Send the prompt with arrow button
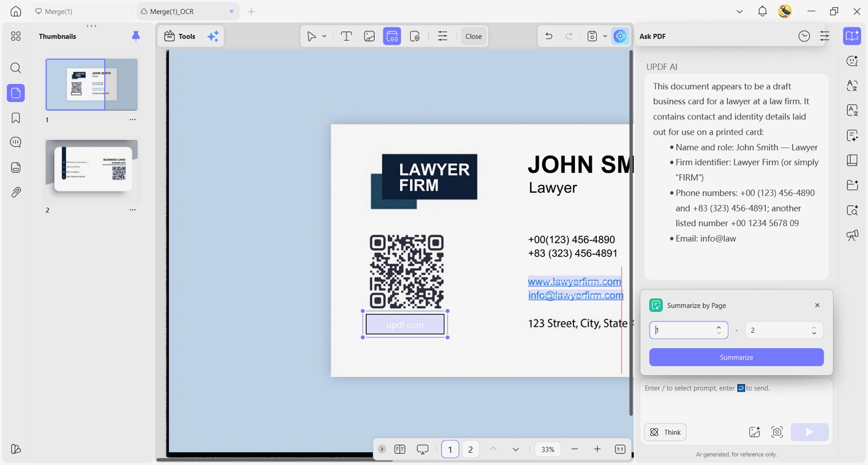 tap(809, 432)
